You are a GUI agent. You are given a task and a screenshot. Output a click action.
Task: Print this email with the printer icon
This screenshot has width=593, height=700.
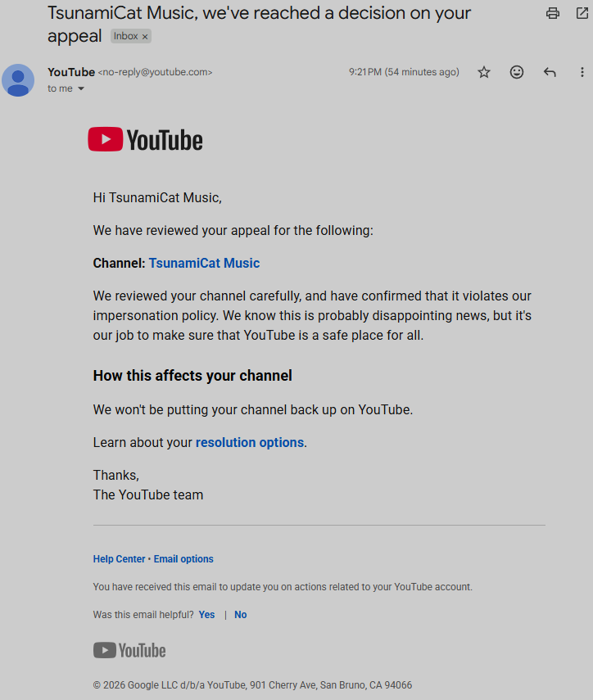click(x=553, y=13)
